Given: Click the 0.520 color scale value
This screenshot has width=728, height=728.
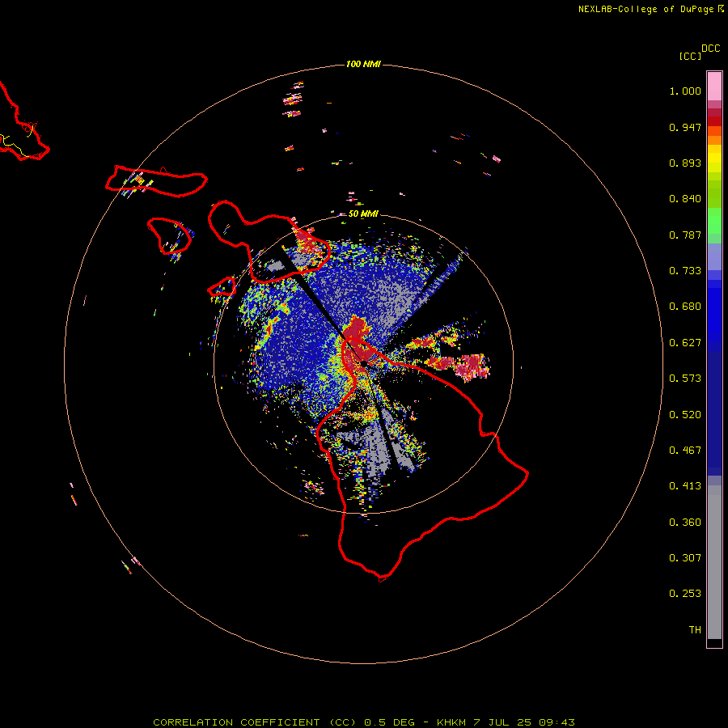Looking at the screenshot, I should click(x=685, y=415).
